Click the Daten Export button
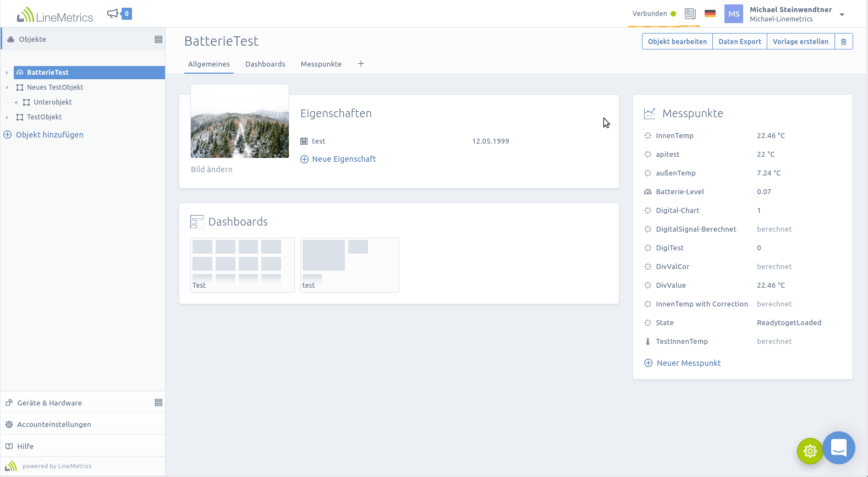 point(739,42)
